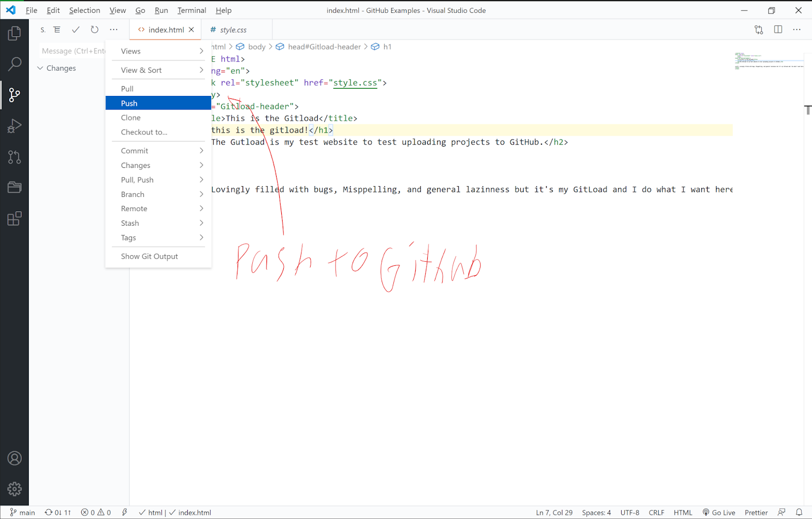Click the Prettier status bar item

click(756, 512)
